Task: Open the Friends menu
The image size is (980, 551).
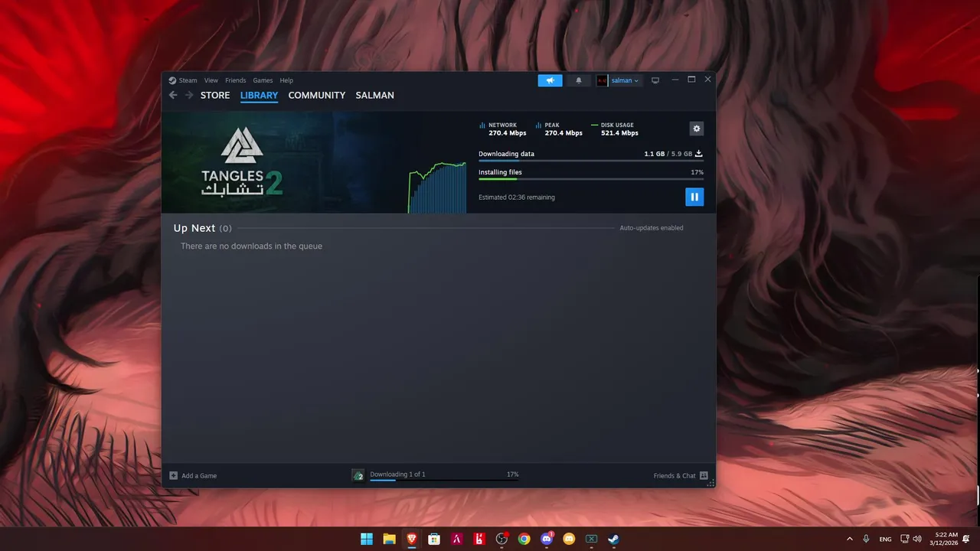Action: click(236, 80)
